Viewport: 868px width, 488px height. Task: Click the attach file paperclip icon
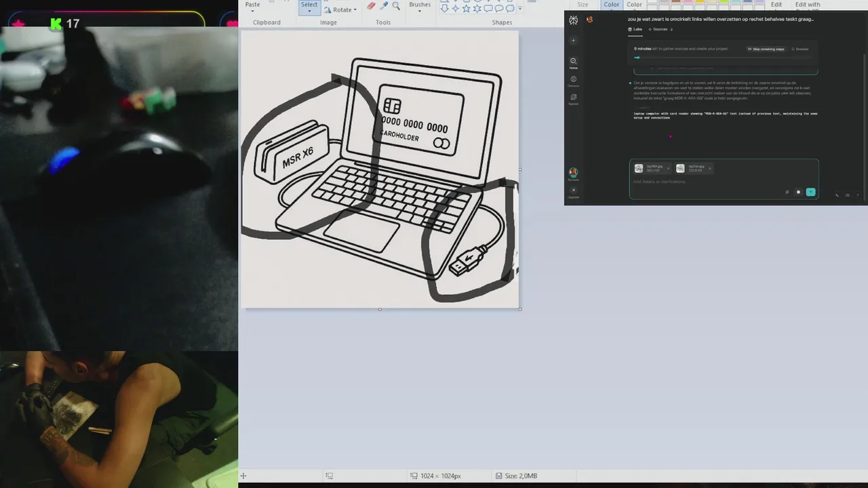pos(787,192)
